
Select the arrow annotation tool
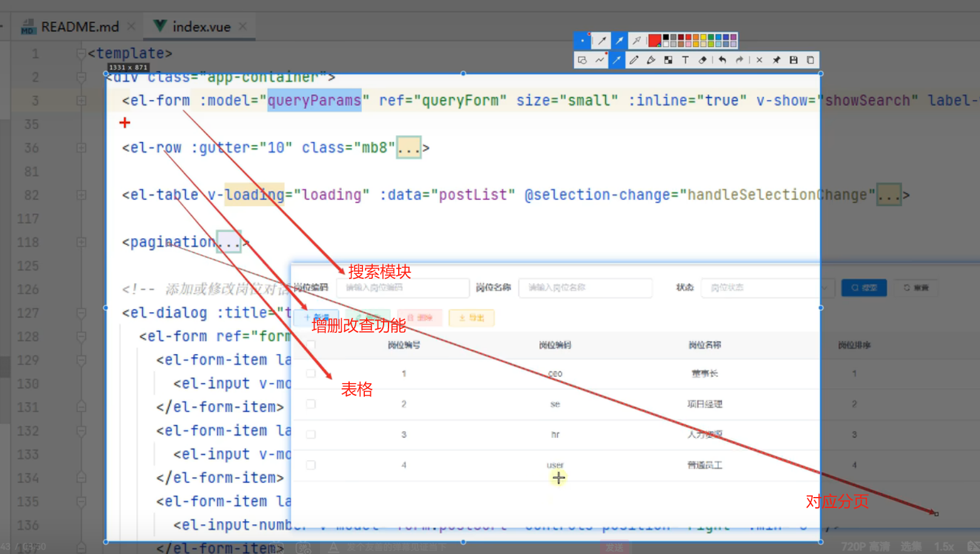[616, 60]
